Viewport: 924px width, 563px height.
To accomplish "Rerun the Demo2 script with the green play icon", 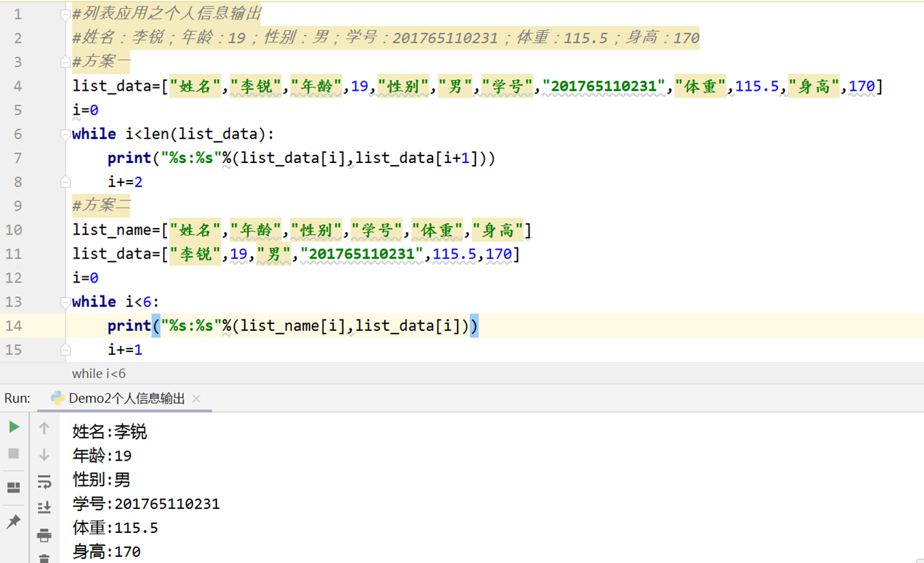I will click(14, 427).
